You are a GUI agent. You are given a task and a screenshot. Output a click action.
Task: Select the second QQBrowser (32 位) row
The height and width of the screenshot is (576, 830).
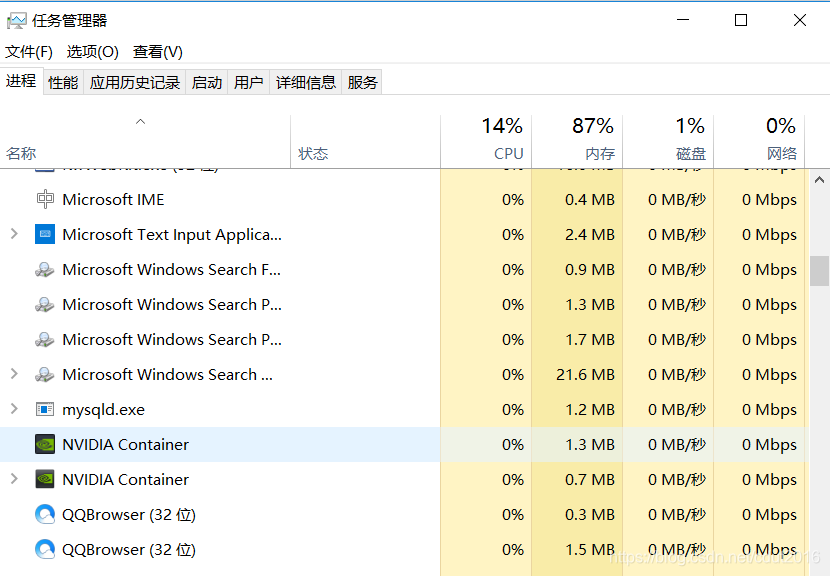point(404,549)
